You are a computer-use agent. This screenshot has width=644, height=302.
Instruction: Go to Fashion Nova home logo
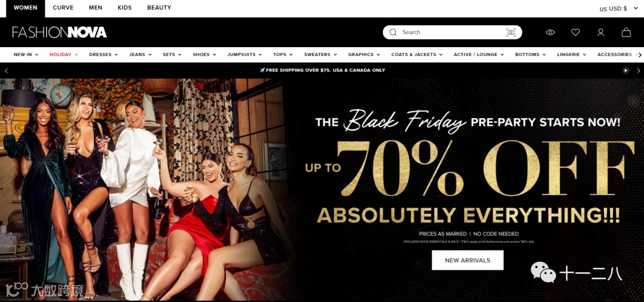click(x=60, y=32)
